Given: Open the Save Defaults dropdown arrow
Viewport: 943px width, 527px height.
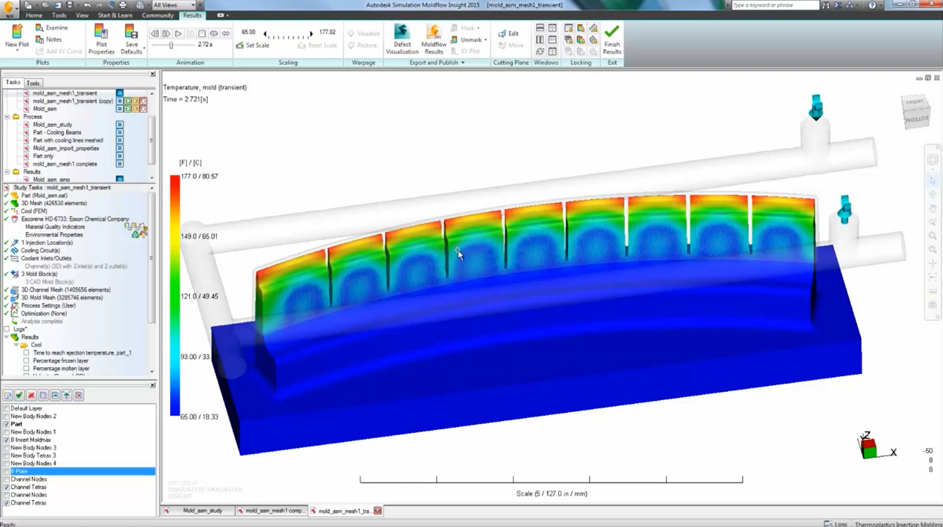Looking at the screenshot, I should point(144,48).
